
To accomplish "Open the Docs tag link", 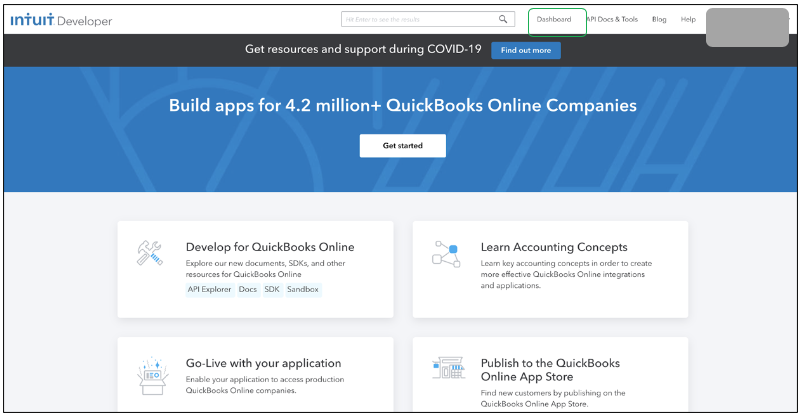I will click(247, 290).
